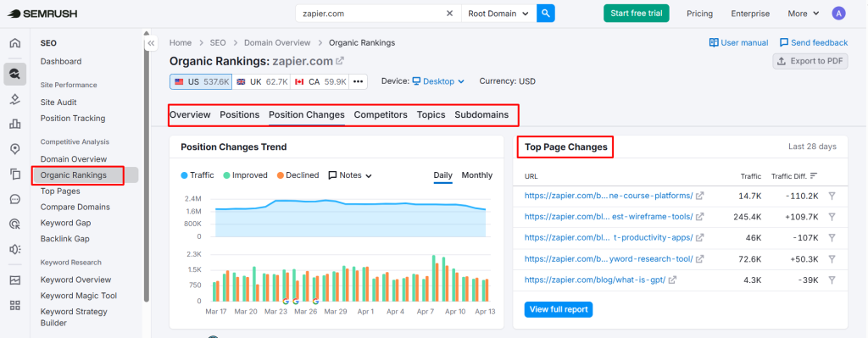Click Domain Overview in breadcrumb
Image resolution: width=868 pixels, height=338 pixels.
pyautogui.click(x=277, y=42)
